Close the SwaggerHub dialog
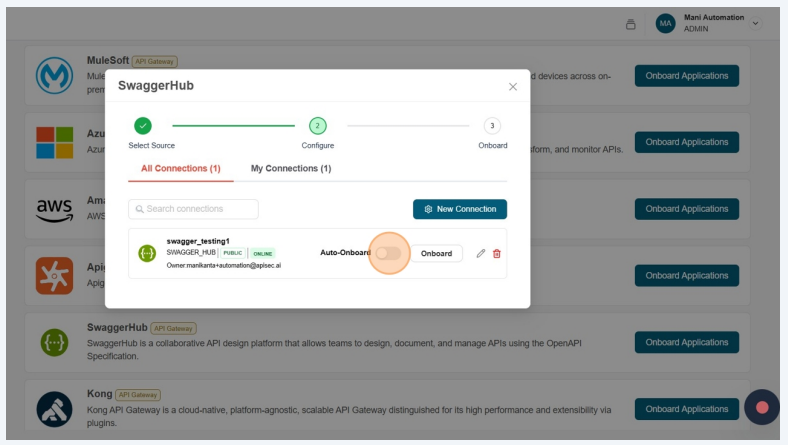This screenshot has width=788, height=445. pos(513,87)
